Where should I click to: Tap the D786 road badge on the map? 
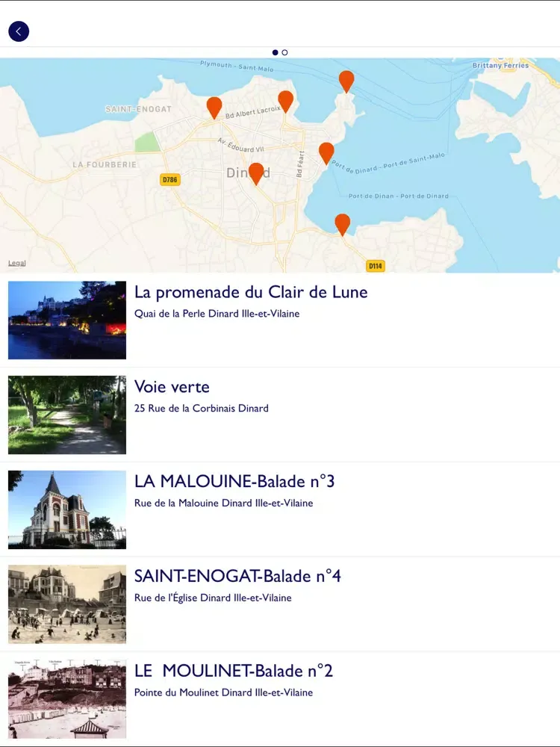tap(170, 179)
